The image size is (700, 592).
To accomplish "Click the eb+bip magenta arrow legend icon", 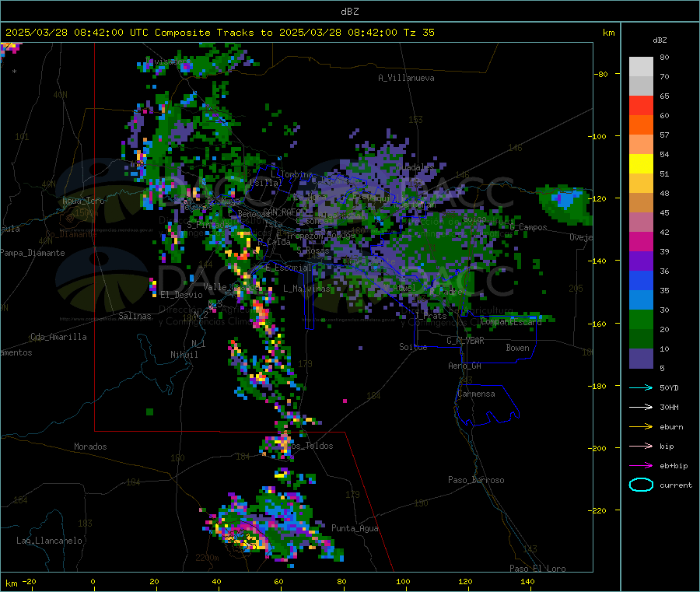I will 641,466.
